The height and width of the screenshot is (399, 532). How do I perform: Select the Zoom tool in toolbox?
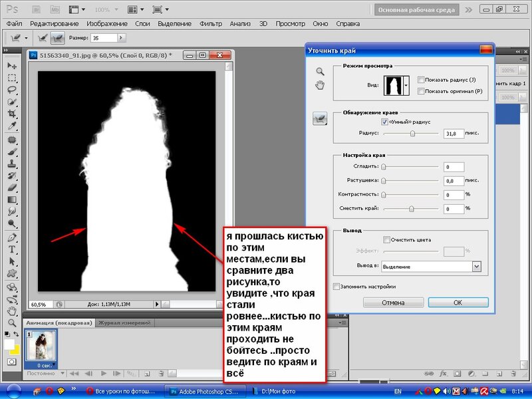coord(12,323)
